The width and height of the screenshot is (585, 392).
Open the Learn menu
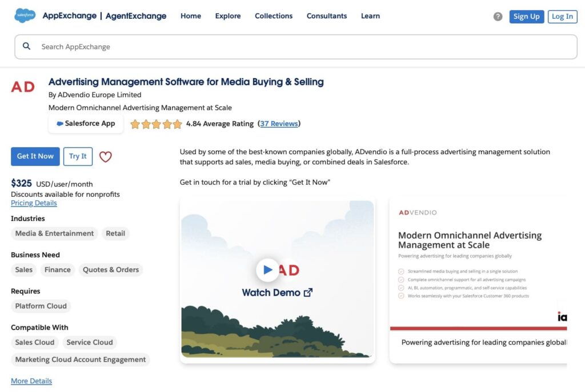pyautogui.click(x=370, y=16)
